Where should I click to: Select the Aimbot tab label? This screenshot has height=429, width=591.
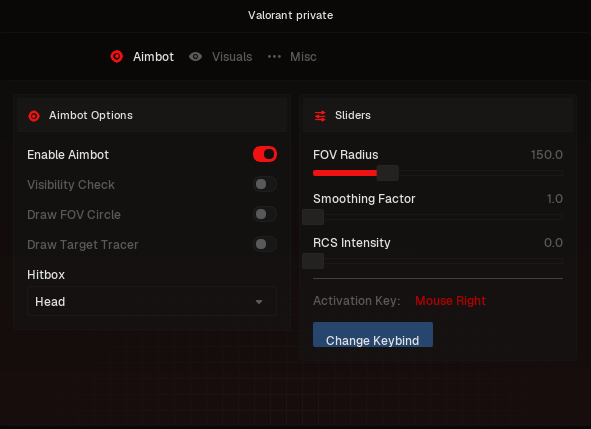tap(153, 57)
